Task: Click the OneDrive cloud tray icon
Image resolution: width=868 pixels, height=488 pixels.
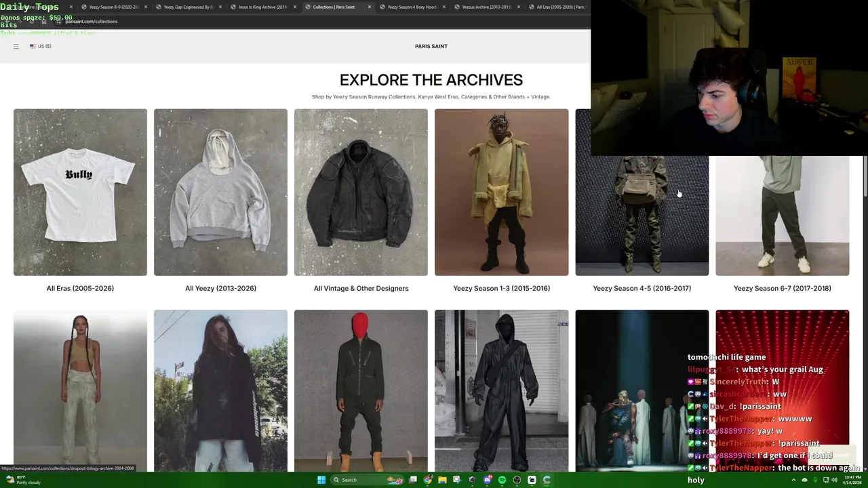Action: click(804, 480)
